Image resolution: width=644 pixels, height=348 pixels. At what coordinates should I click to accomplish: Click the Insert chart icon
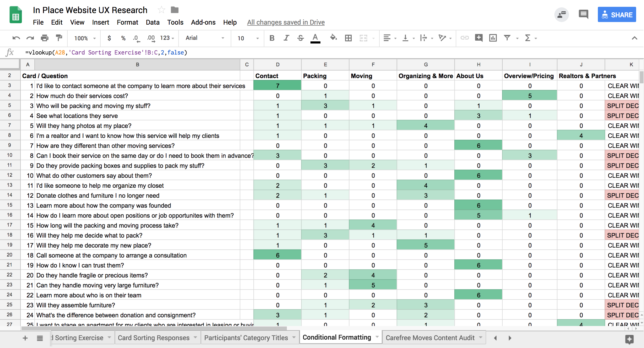click(x=493, y=38)
